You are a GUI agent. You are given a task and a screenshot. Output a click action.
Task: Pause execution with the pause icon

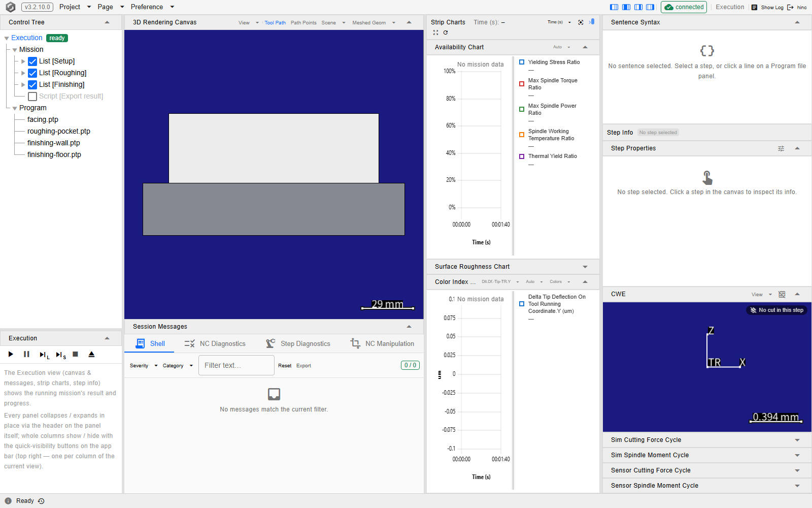click(x=26, y=355)
